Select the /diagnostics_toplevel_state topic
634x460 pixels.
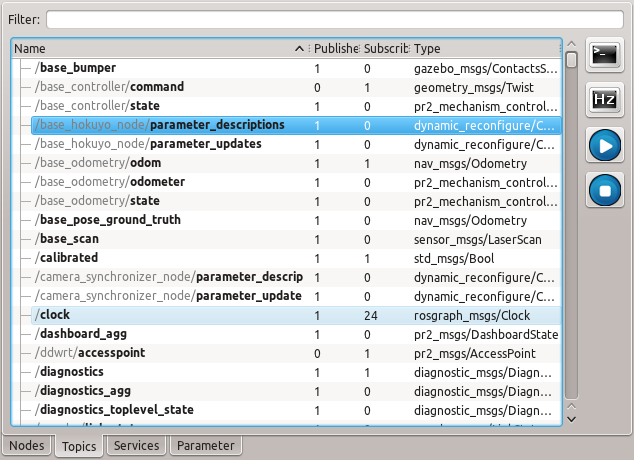tap(296, 410)
